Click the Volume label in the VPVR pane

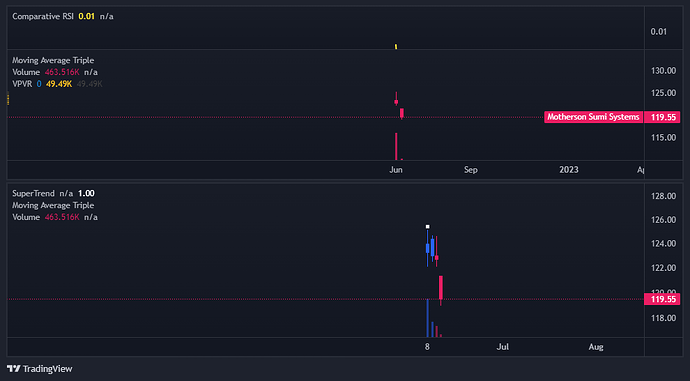point(26,72)
